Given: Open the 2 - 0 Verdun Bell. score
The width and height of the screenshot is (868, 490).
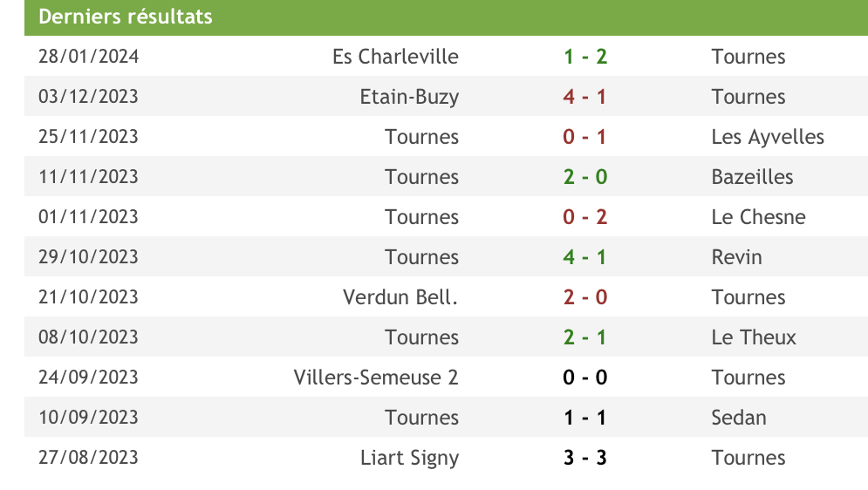Looking at the screenshot, I should (x=585, y=297).
